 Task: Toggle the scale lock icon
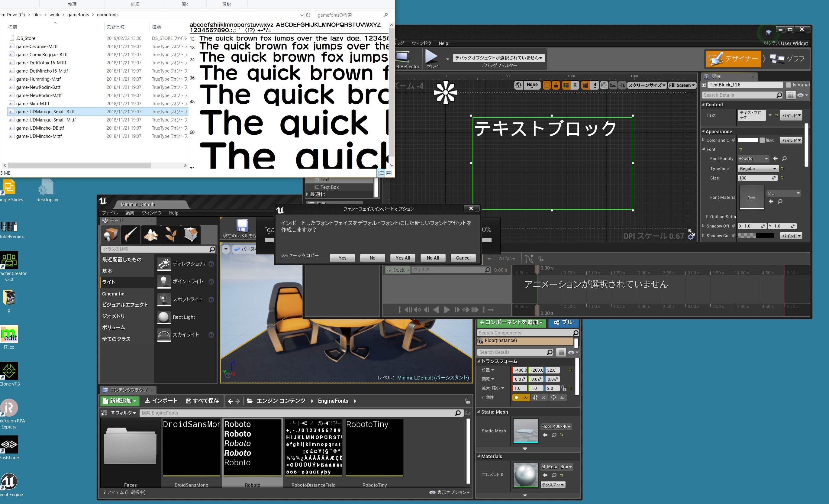(563, 388)
